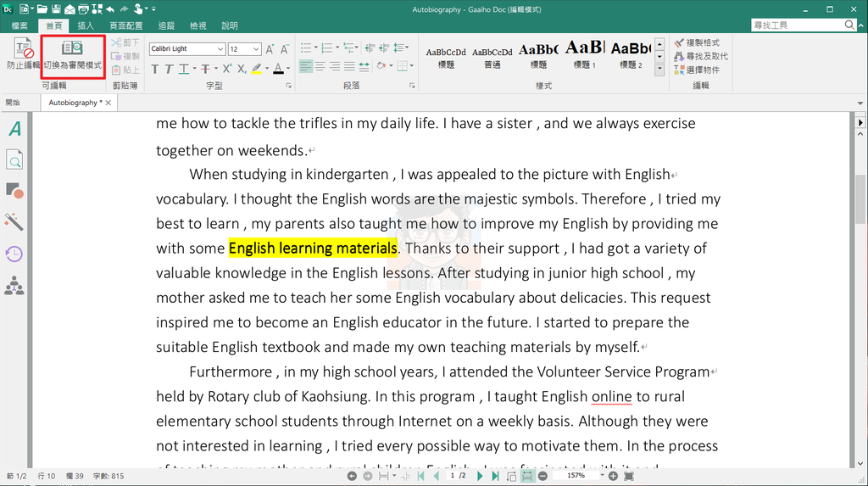Collapse the ribbon with up chevron
This screenshot has width=868, height=486.
[x=861, y=25]
